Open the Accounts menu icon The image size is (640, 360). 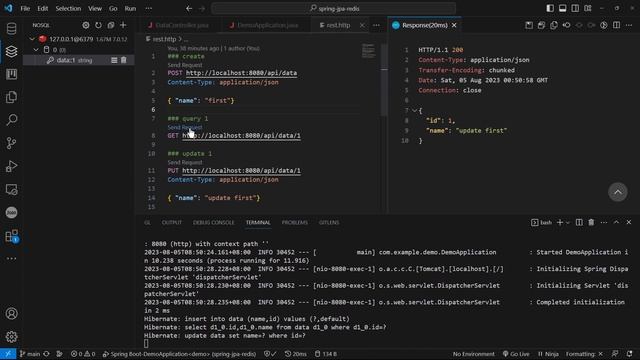click(x=11, y=313)
